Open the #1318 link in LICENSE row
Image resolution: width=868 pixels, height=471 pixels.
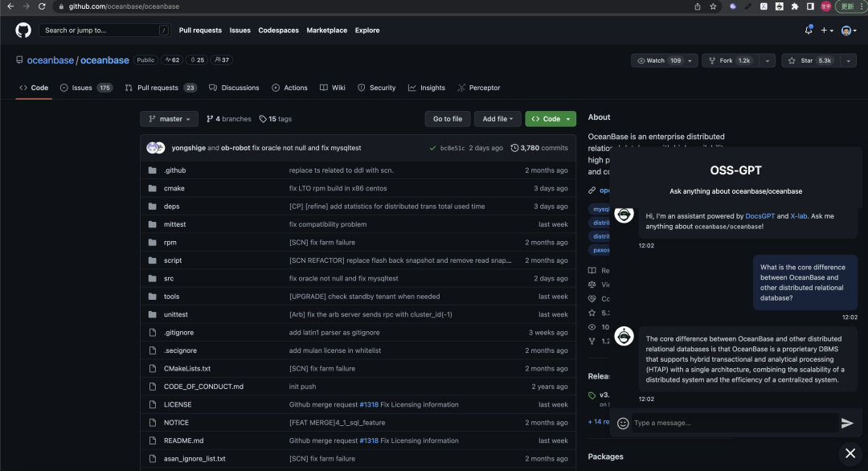pyautogui.click(x=369, y=404)
